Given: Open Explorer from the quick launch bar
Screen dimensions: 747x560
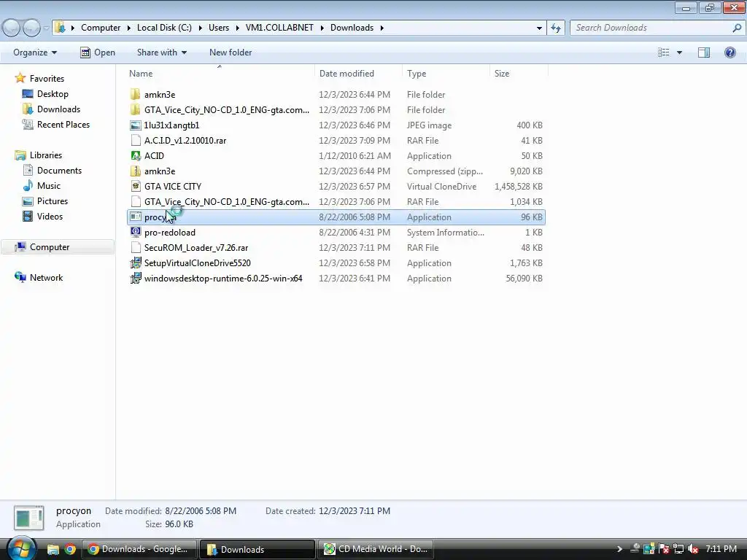Looking at the screenshot, I should (x=53, y=550).
